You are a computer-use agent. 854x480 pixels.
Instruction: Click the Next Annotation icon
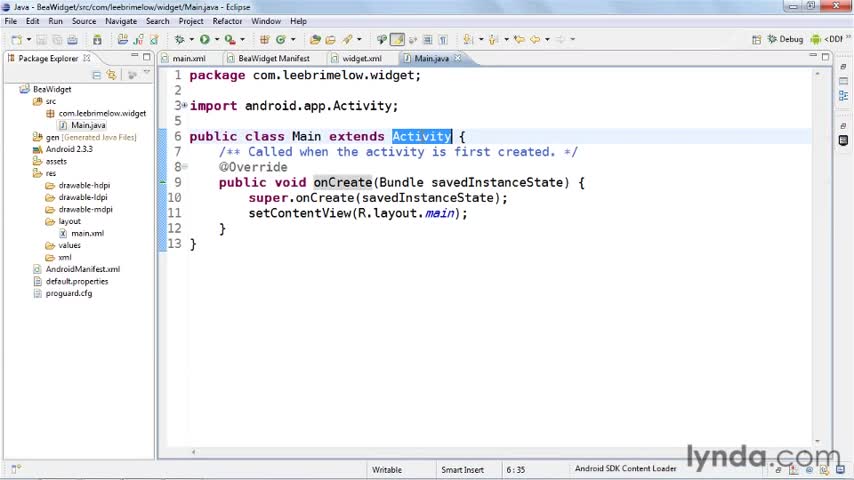(x=468, y=40)
